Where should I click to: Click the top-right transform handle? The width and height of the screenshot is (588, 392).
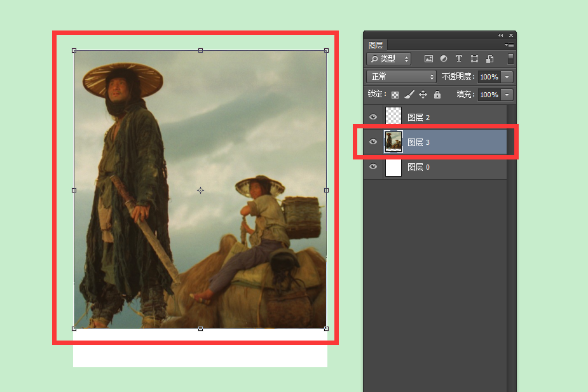326,50
